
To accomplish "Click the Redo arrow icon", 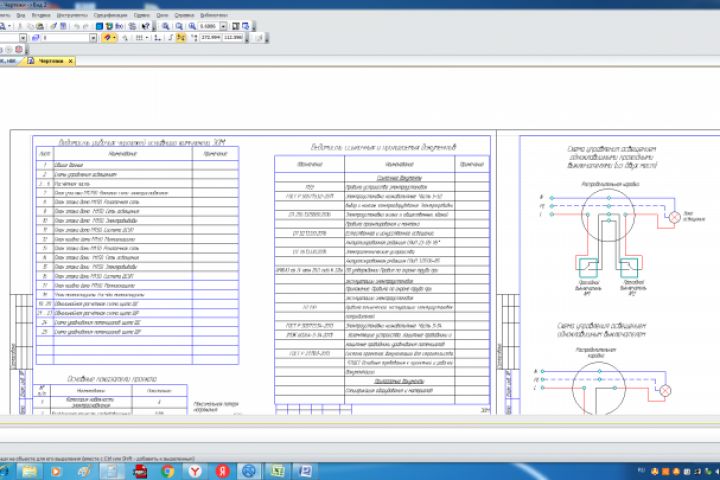I will [86, 26].
